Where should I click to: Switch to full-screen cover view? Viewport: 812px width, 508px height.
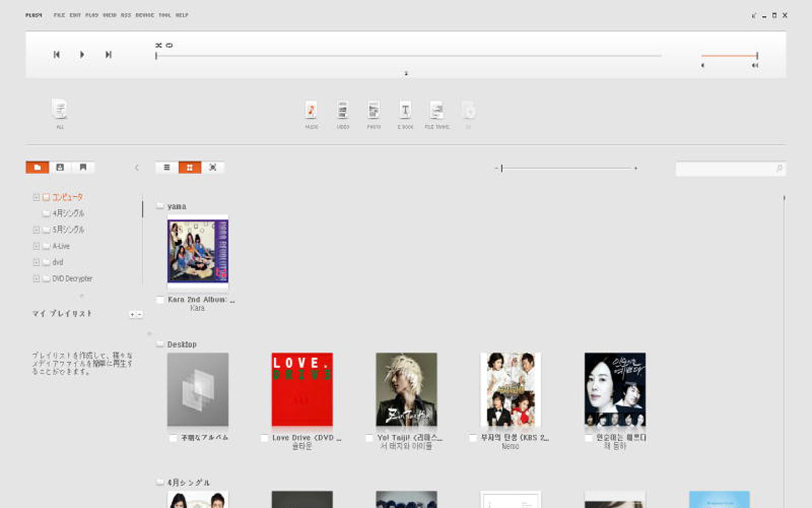[x=213, y=168]
